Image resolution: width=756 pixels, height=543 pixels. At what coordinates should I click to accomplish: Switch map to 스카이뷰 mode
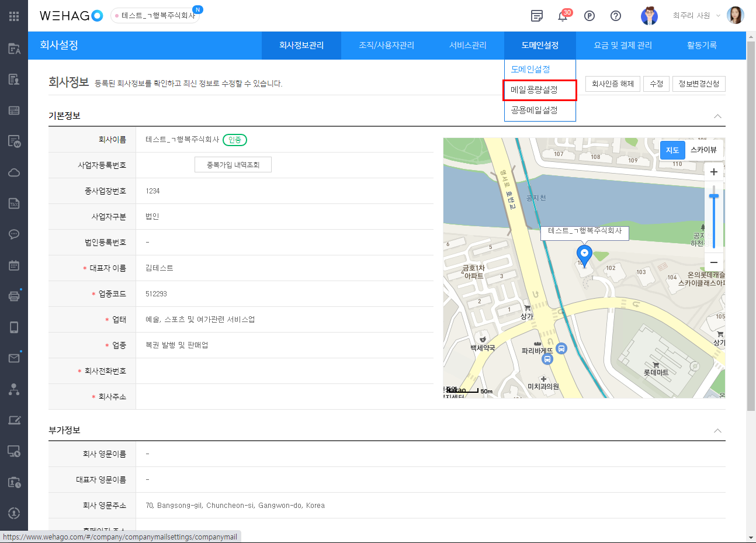(703, 150)
